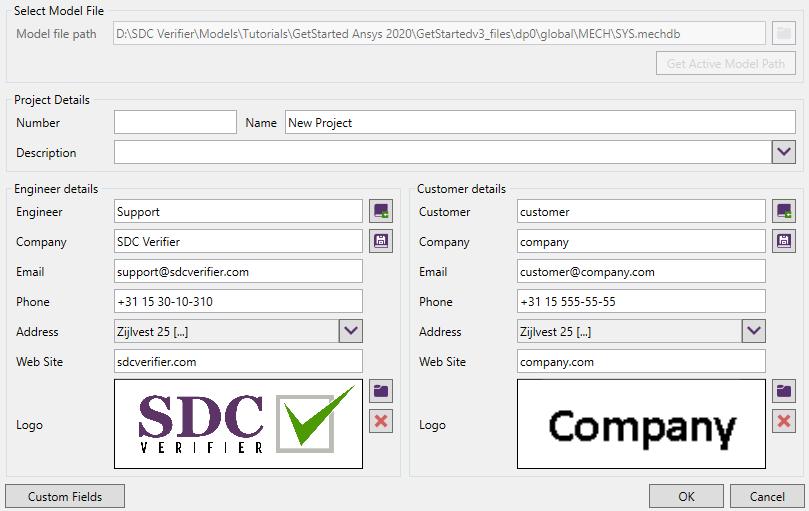Select the customer Phone field
Image resolution: width=809 pixels, height=511 pixels.
pos(641,301)
